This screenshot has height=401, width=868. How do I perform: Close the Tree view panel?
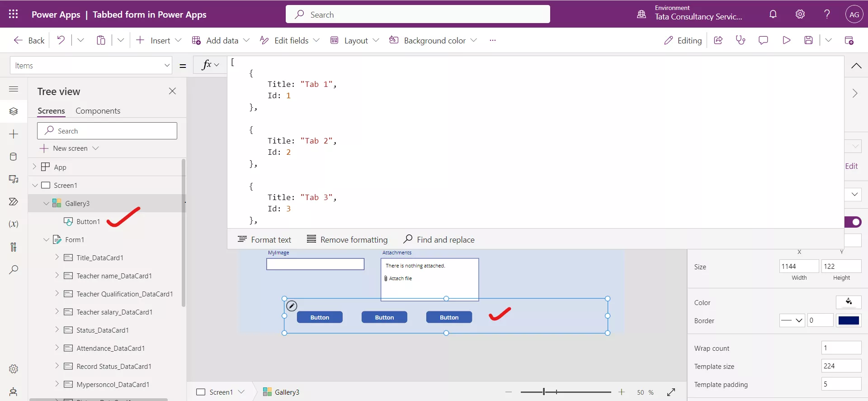tap(172, 91)
